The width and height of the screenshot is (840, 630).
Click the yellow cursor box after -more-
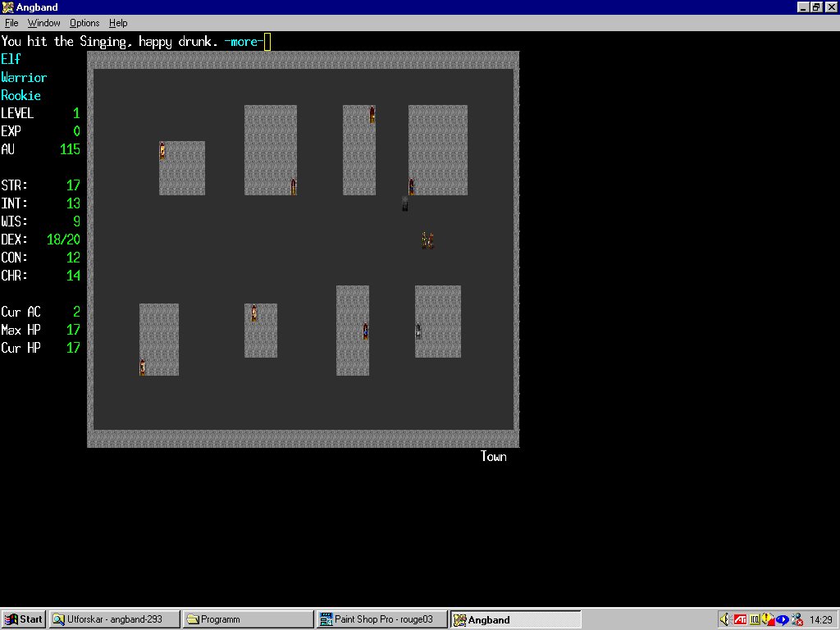267,42
